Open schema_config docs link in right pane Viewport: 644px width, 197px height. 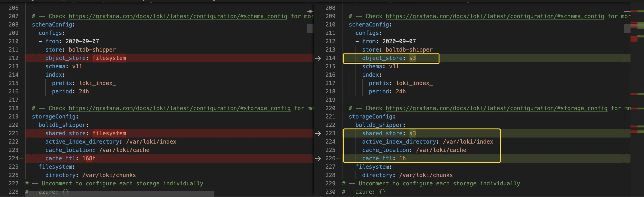click(494, 16)
